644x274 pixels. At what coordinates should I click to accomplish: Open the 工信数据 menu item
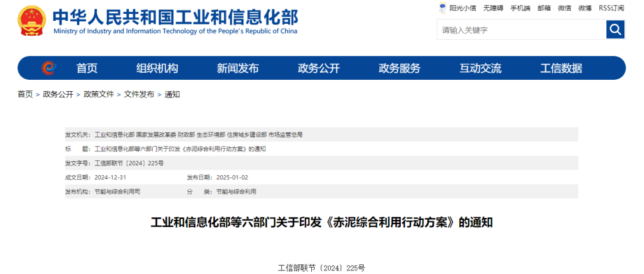[561, 68]
